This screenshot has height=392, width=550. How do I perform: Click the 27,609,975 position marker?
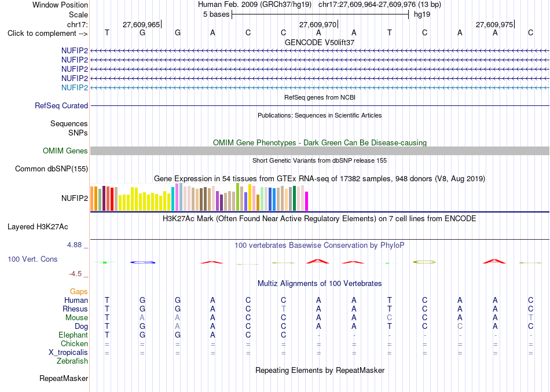point(495,24)
